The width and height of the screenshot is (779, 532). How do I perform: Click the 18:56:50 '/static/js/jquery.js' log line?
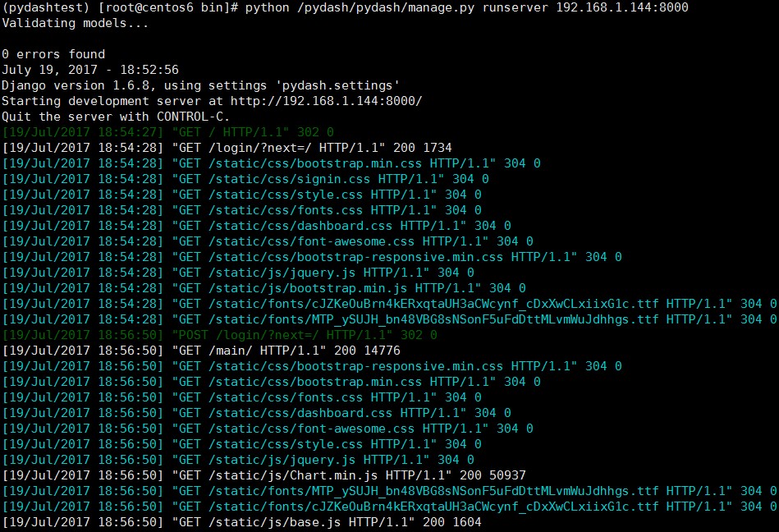[x=238, y=460]
